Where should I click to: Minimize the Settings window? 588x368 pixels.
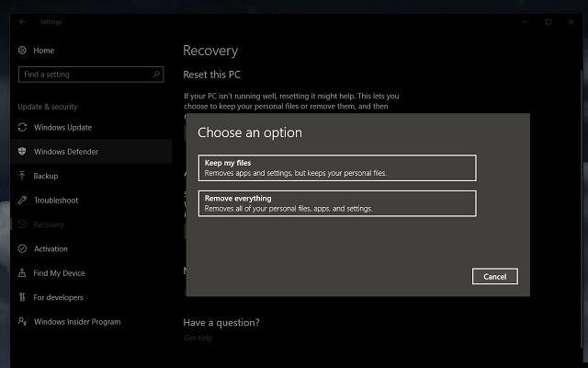pos(525,22)
